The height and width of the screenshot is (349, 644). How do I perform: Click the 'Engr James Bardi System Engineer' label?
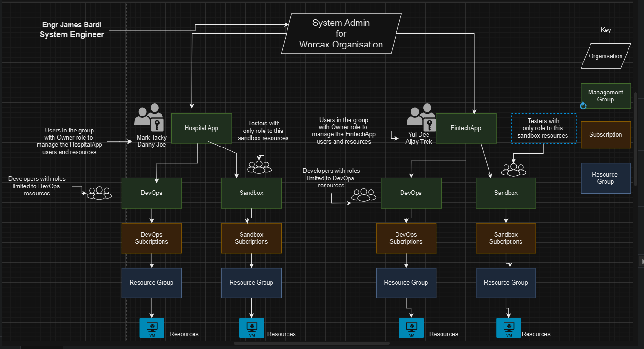71,30
